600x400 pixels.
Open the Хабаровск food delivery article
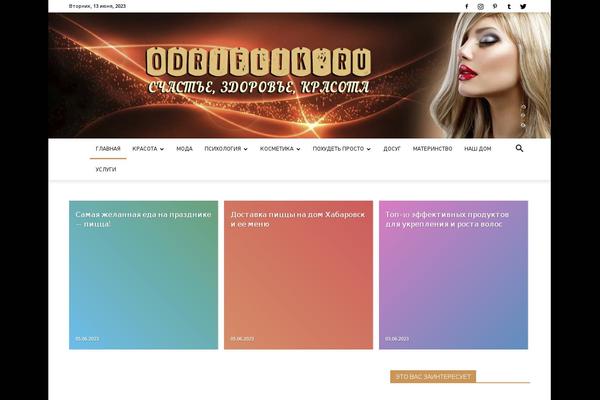pyautogui.click(x=298, y=219)
